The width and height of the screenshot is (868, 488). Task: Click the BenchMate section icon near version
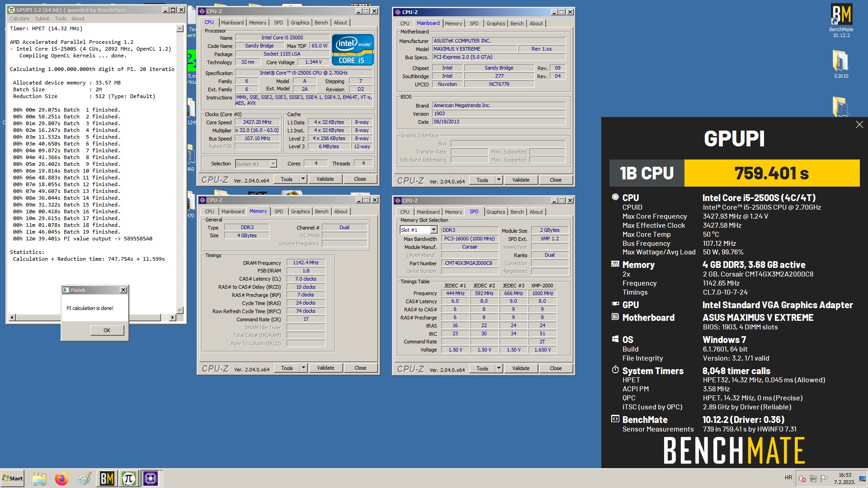(615, 419)
